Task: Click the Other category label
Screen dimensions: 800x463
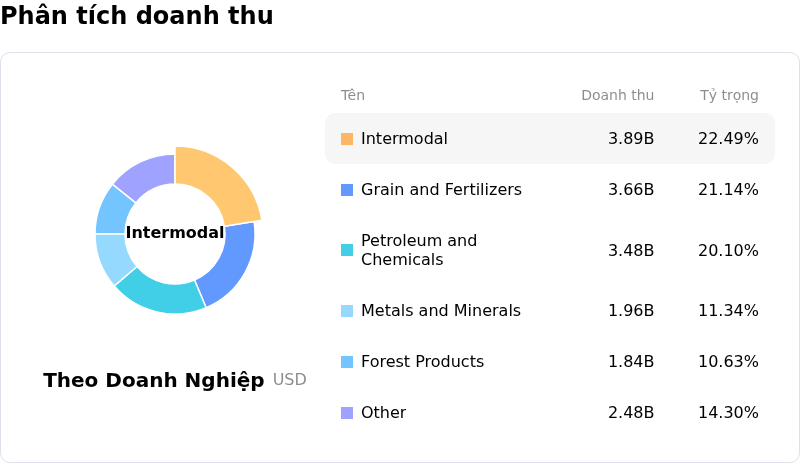Action: pyautogui.click(x=383, y=413)
